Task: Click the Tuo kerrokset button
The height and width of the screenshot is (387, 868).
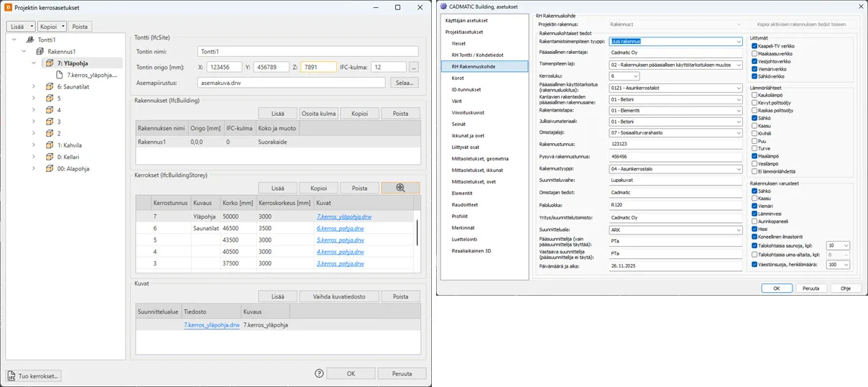Action: pos(34,375)
